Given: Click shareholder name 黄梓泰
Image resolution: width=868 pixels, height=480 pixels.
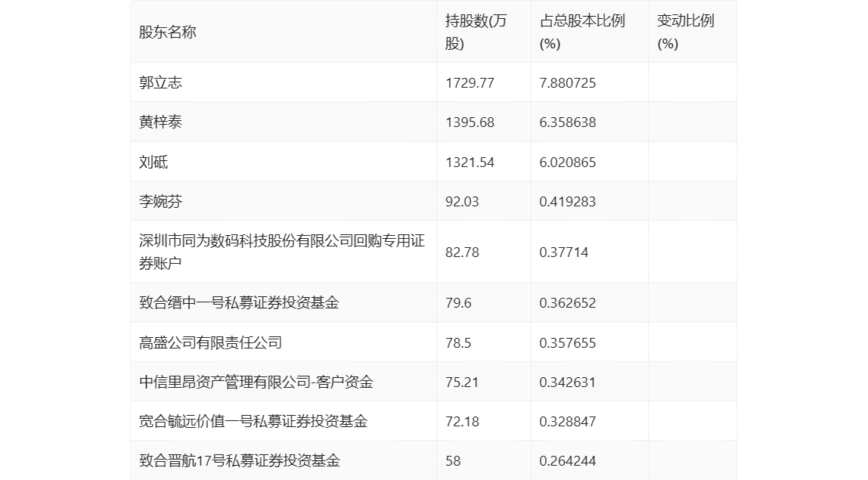Looking at the screenshot, I should (x=160, y=122).
